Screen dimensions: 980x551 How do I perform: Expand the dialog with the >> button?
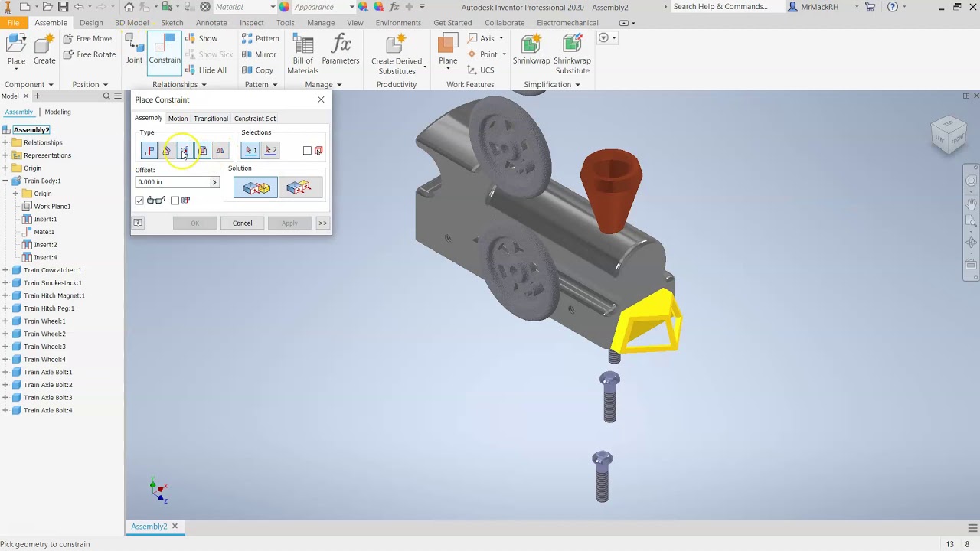322,223
